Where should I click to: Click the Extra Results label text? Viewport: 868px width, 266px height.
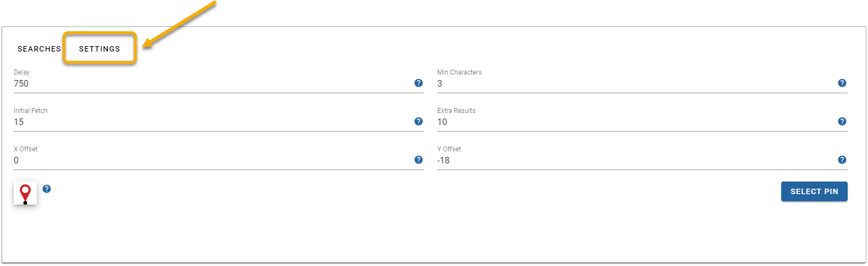[x=457, y=111]
